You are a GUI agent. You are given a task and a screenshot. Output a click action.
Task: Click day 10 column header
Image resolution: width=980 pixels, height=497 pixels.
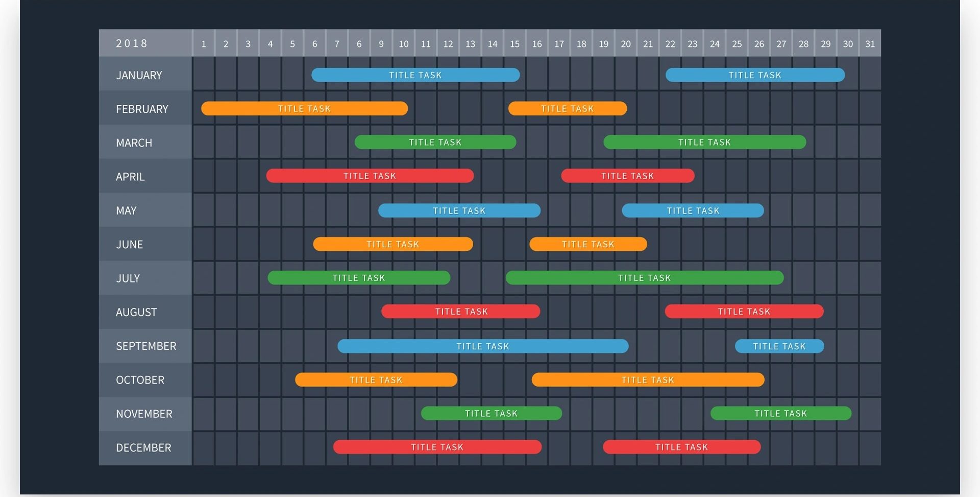tap(404, 44)
